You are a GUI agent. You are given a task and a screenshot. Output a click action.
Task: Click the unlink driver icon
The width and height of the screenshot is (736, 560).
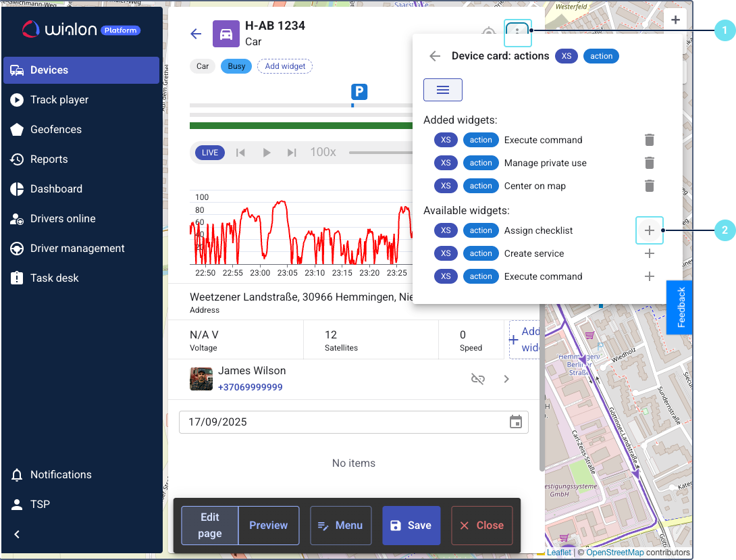coord(477,379)
